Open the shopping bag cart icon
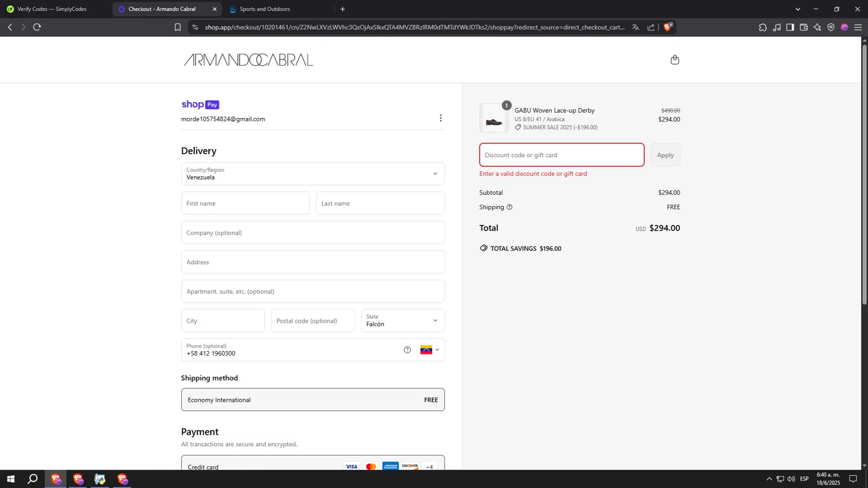Screen dimensions: 868x488 click(x=675, y=60)
